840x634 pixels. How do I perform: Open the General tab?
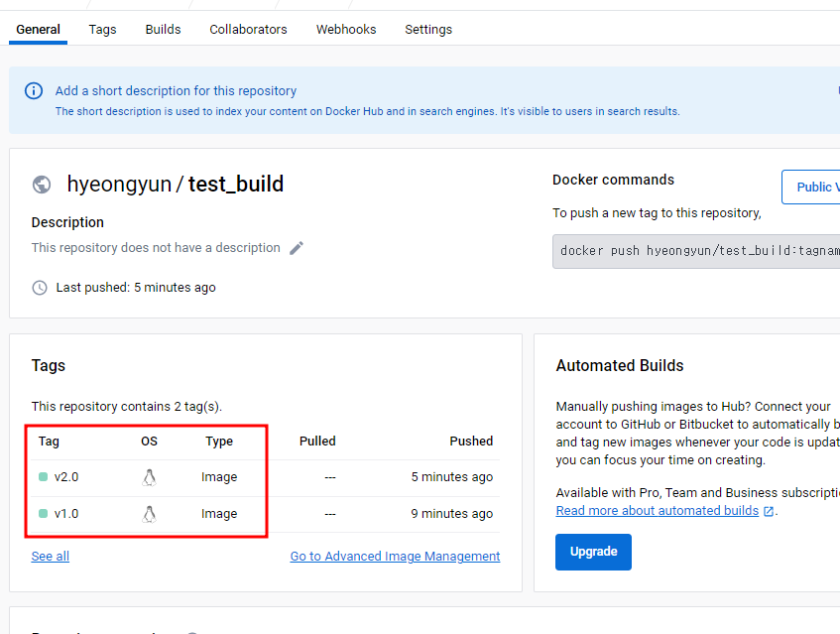tap(38, 30)
